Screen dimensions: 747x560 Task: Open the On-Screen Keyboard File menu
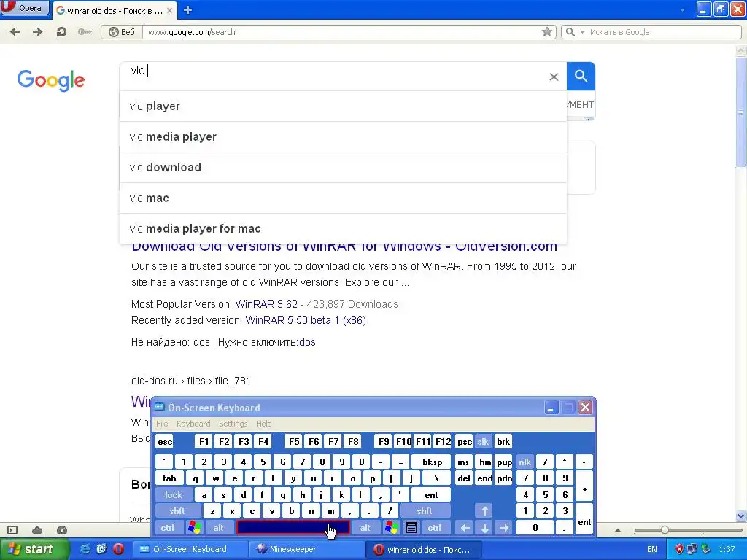[x=162, y=424]
